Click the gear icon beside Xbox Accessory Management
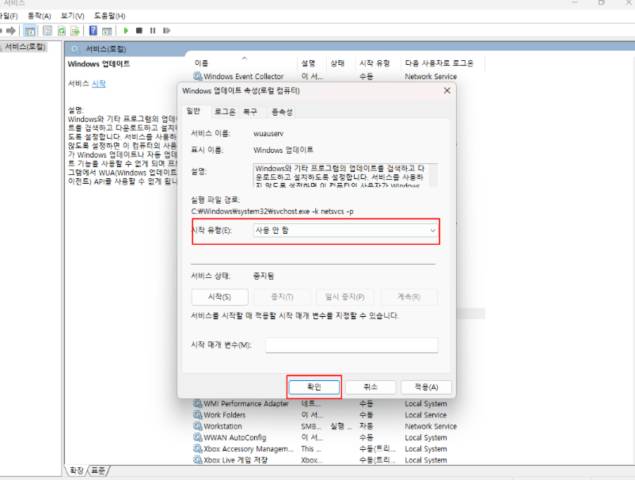The width and height of the screenshot is (635, 480). 198,449
